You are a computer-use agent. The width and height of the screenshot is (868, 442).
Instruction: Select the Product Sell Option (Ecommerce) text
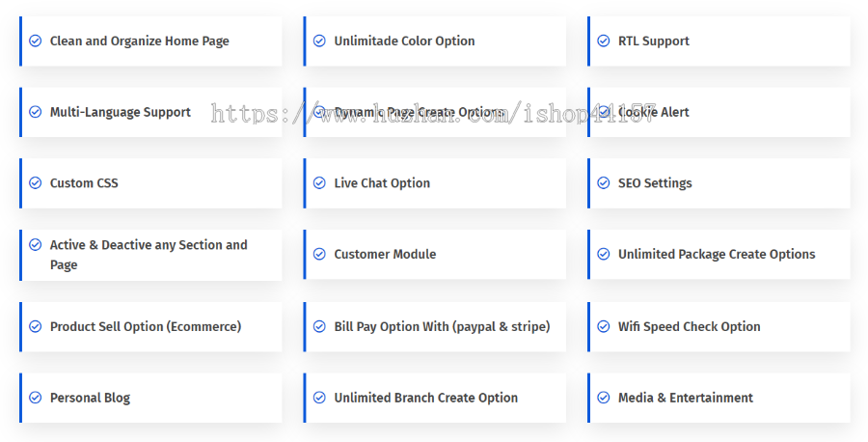coord(146,327)
